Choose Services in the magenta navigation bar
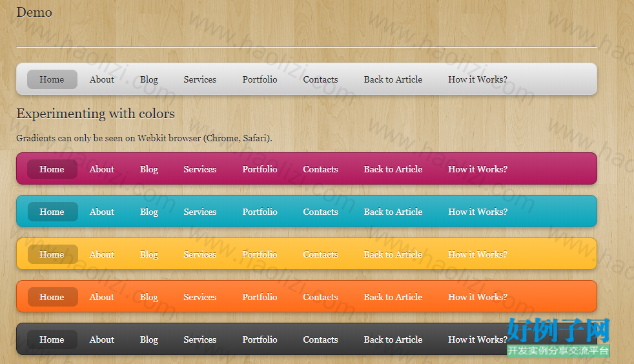This screenshot has height=364, width=634. pos(199,169)
